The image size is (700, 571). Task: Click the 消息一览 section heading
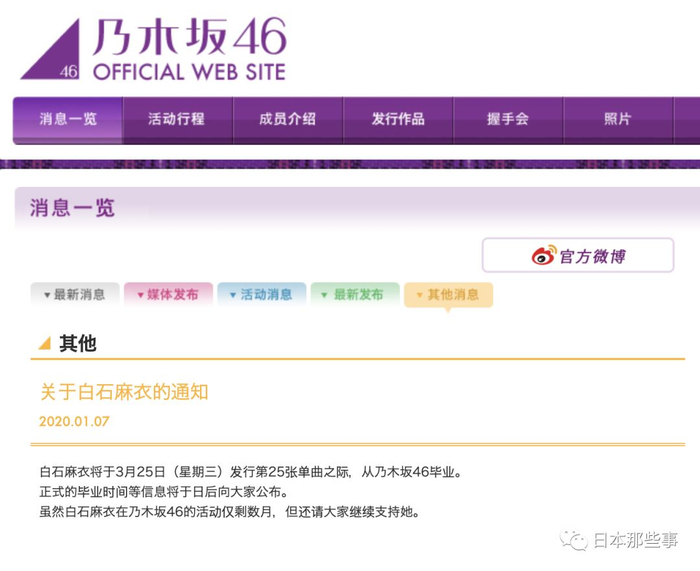tap(72, 208)
